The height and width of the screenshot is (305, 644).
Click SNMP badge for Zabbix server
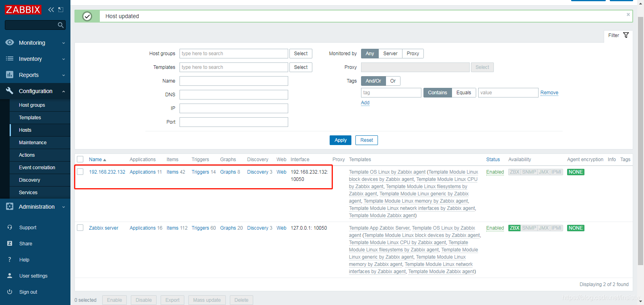tap(529, 228)
